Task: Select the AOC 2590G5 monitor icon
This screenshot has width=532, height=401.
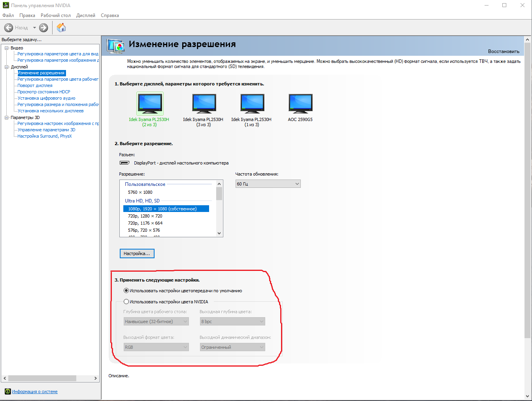Action: click(300, 103)
